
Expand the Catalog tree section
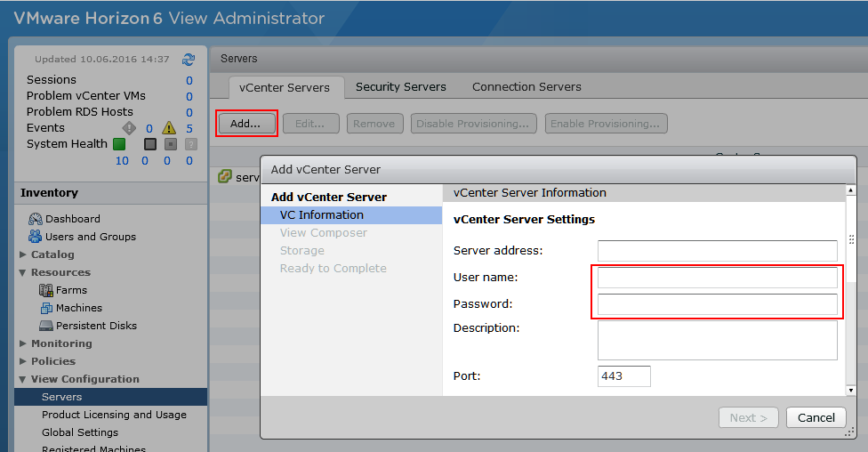click(23, 255)
